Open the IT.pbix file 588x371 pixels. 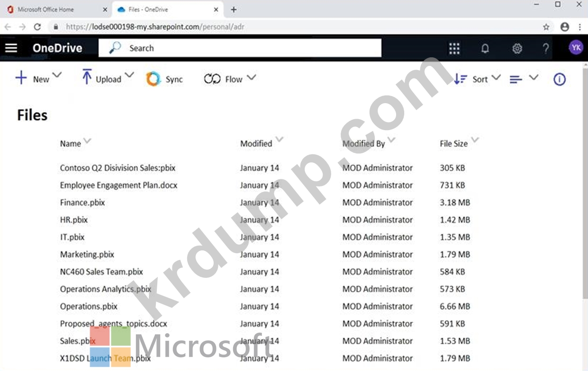click(72, 237)
